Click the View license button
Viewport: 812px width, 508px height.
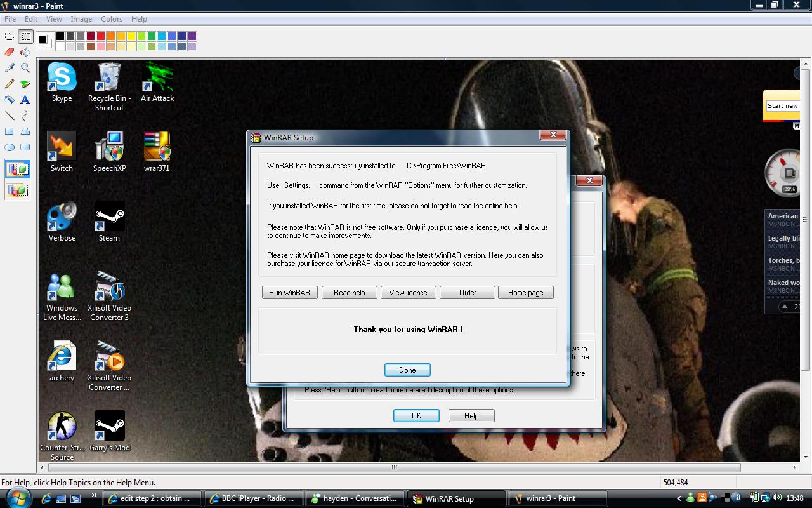tap(408, 293)
